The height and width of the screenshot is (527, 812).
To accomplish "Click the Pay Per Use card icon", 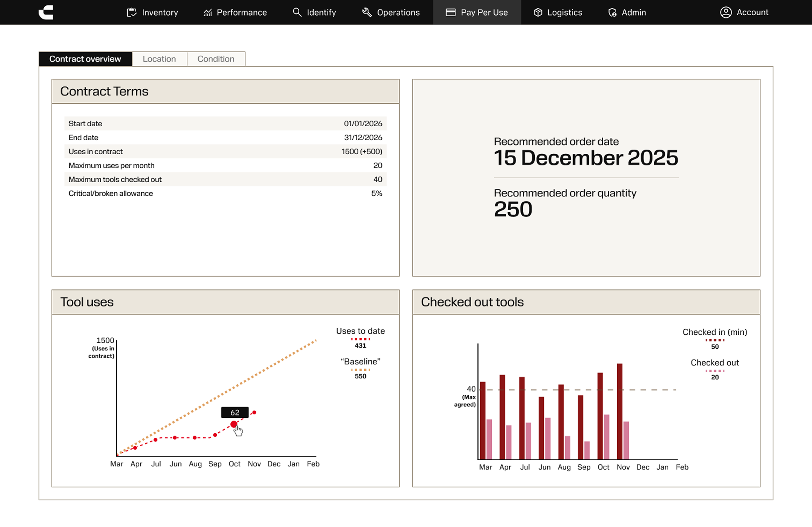I will (x=450, y=13).
